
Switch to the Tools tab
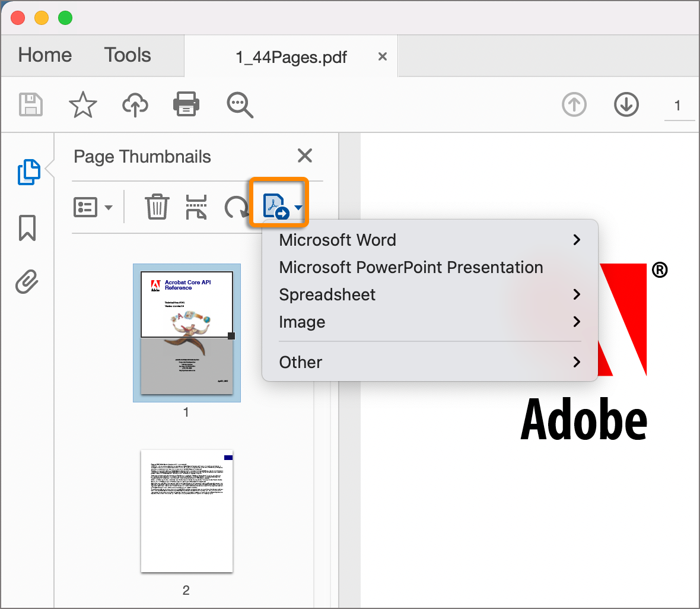click(127, 55)
